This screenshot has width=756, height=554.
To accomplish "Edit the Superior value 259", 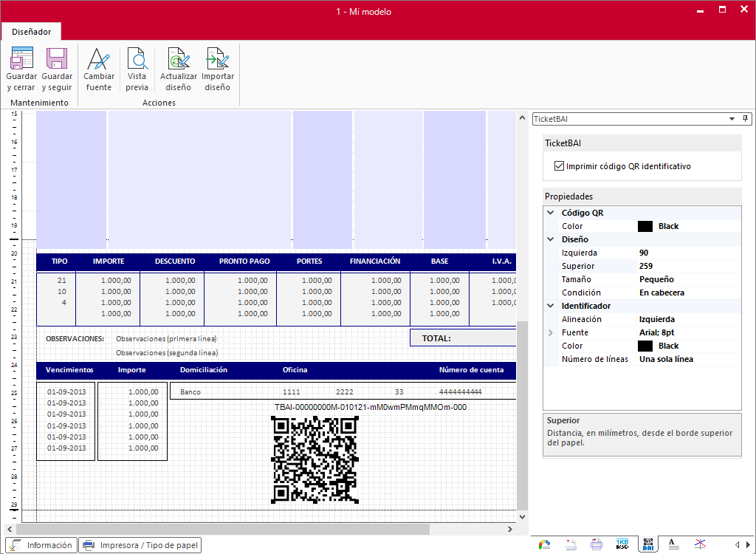I will pos(689,266).
